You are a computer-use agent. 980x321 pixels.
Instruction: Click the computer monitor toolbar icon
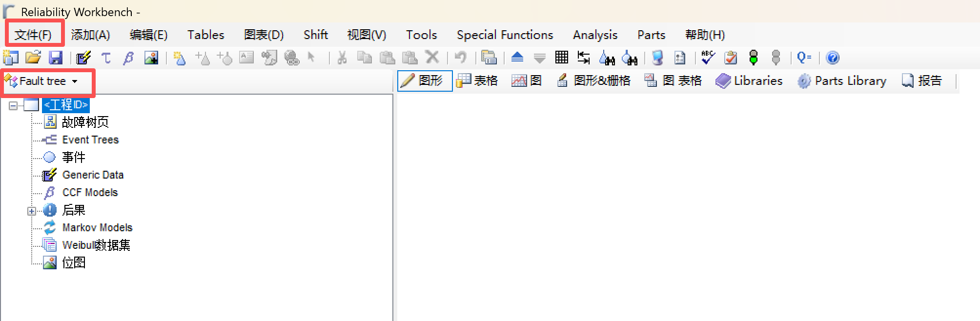[x=657, y=58]
